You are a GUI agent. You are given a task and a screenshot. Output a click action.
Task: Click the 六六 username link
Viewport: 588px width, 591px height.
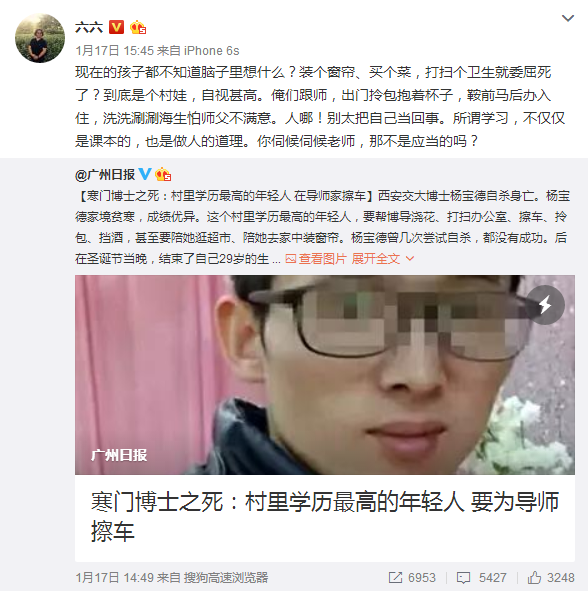pos(89,28)
